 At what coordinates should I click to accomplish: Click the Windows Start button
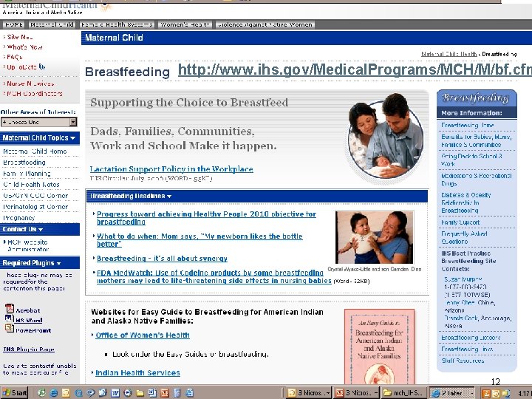14,393
